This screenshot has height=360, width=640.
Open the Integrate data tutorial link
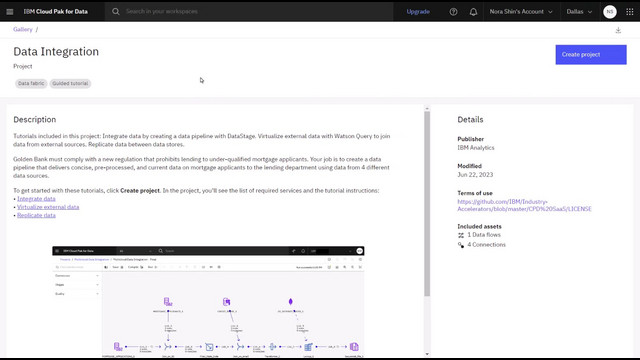point(36,199)
